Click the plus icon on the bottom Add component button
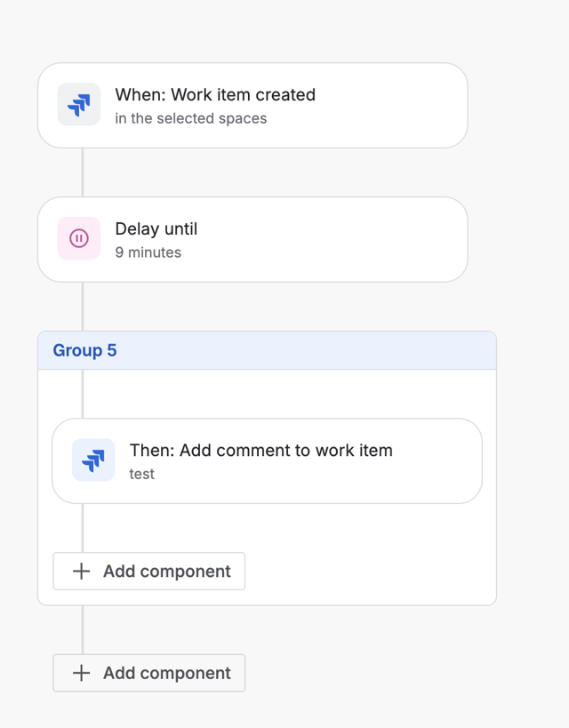This screenshot has height=728, width=569. click(x=80, y=673)
